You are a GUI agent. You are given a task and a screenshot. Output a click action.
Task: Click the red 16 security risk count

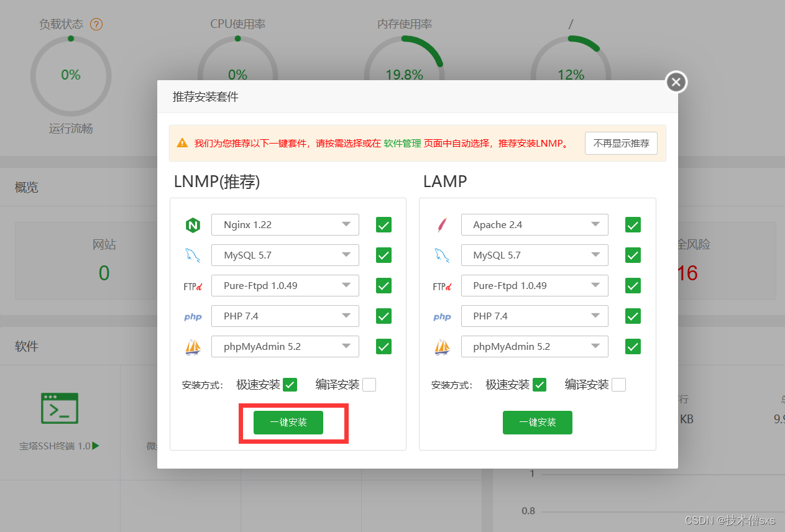coord(687,273)
